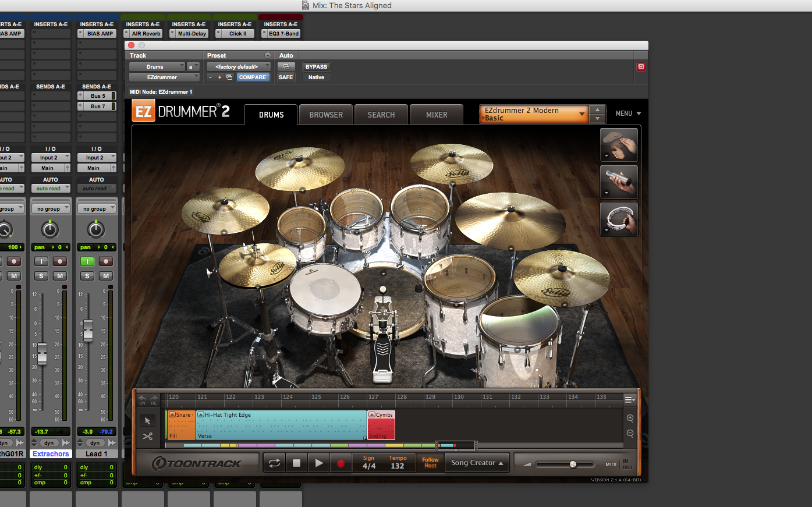Viewport: 812px width, 507px height.
Task: Open the EZdrummer insert selector dropdown
Action: [x=164, y=77]
